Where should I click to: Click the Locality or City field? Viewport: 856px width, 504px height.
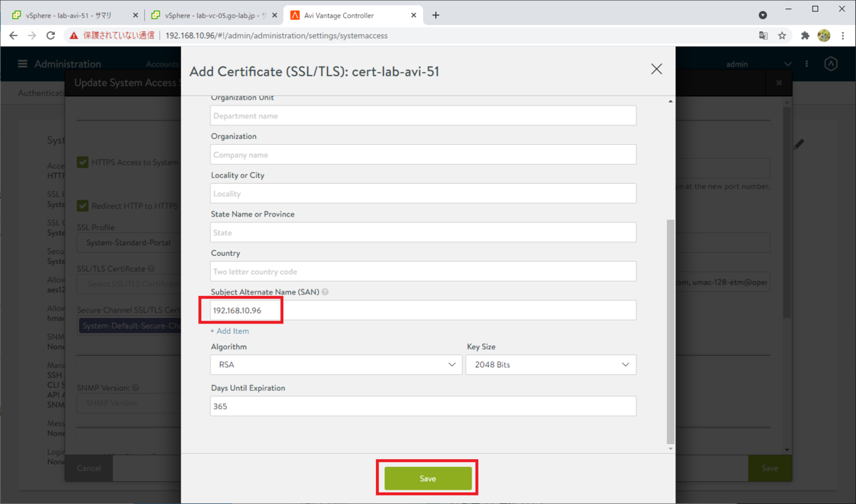(423, 193)
